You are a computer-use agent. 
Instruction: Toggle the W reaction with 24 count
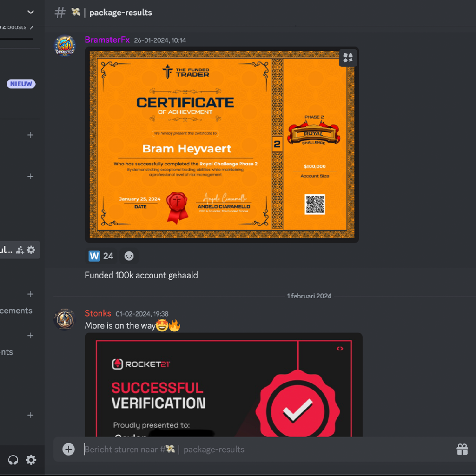click(x=101, y=256)
